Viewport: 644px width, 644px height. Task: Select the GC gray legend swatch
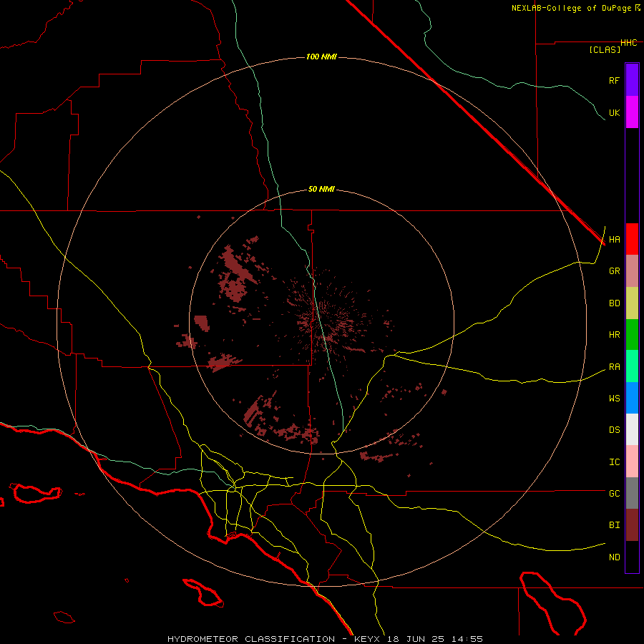point(632,493)
